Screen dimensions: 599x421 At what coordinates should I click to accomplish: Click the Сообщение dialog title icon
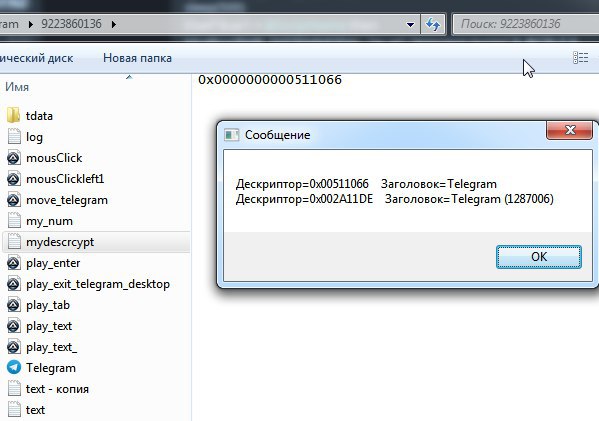232,135
